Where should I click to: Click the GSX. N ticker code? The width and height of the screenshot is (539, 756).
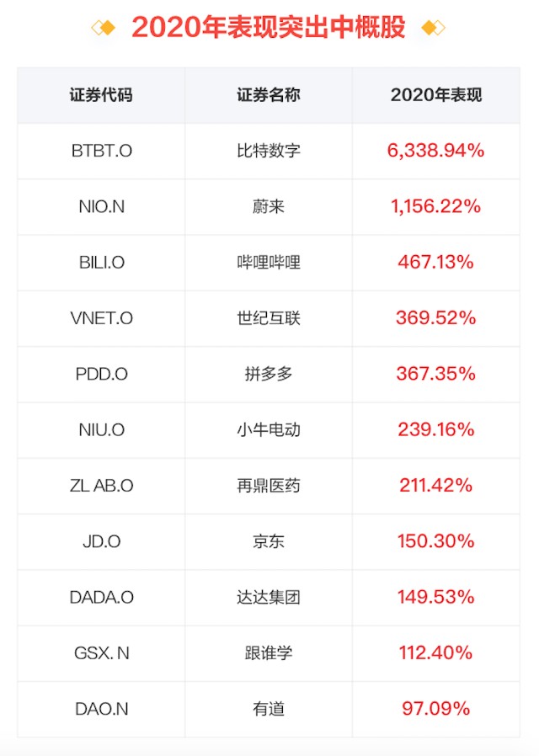pyautogui.click(x=101, y=653)
